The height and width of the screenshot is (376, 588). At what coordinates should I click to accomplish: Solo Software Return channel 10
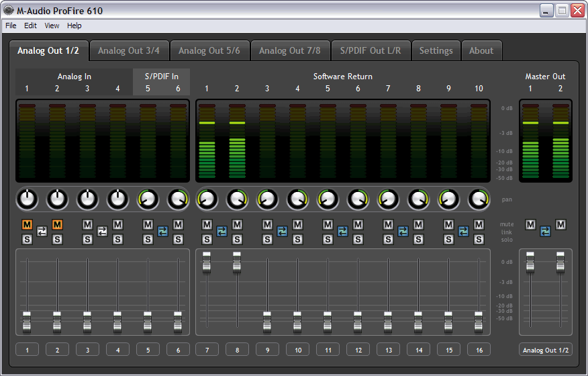click(x=479, y=240)
